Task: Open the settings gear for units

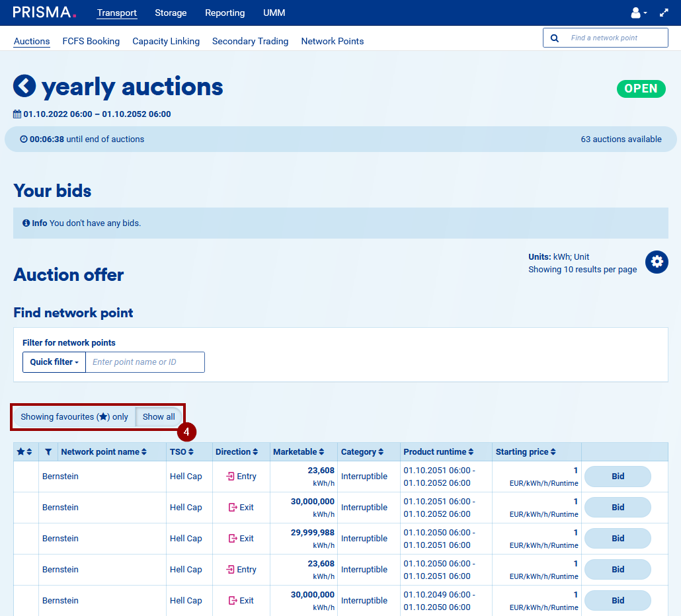Action: pos(657,262)
